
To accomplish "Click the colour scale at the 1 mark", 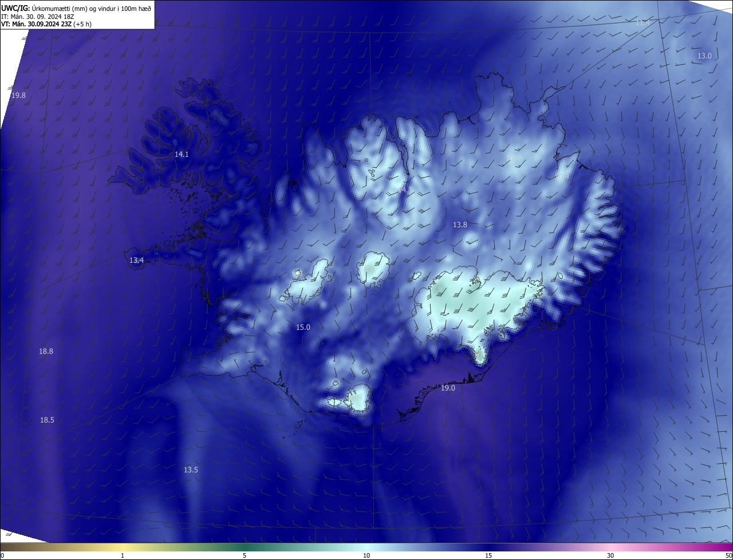I will point(123,555).
